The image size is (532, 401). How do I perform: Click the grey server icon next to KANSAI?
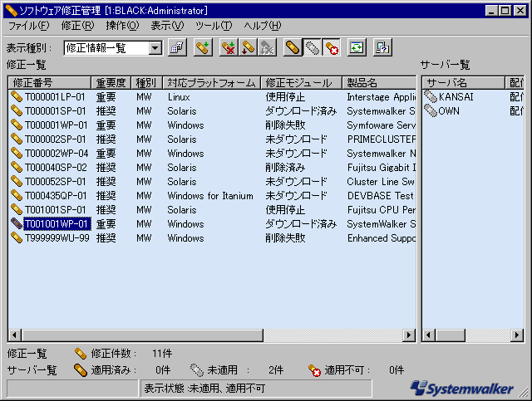point(431,97)
